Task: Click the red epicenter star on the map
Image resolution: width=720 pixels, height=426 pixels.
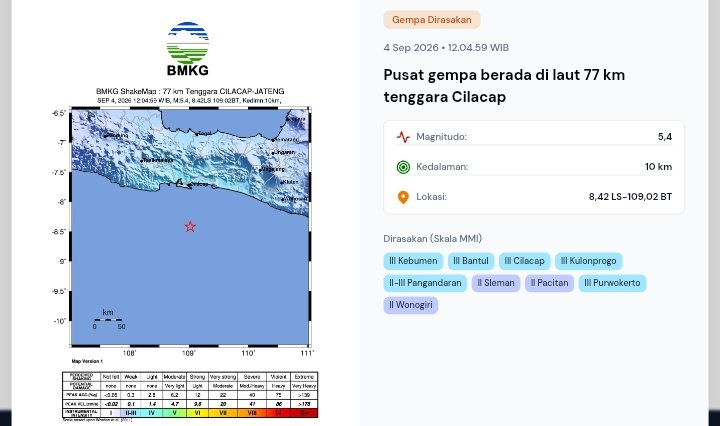Action: [190, 226]
